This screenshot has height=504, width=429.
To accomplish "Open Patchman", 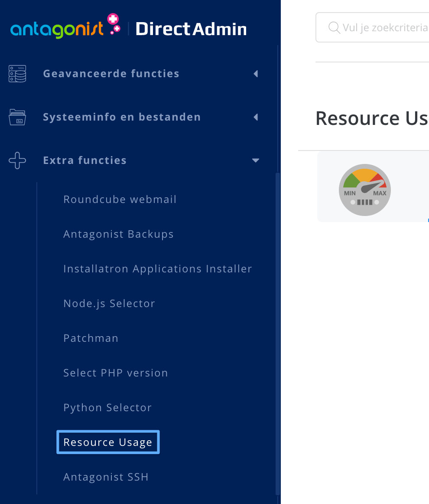I will click(91, 338).
